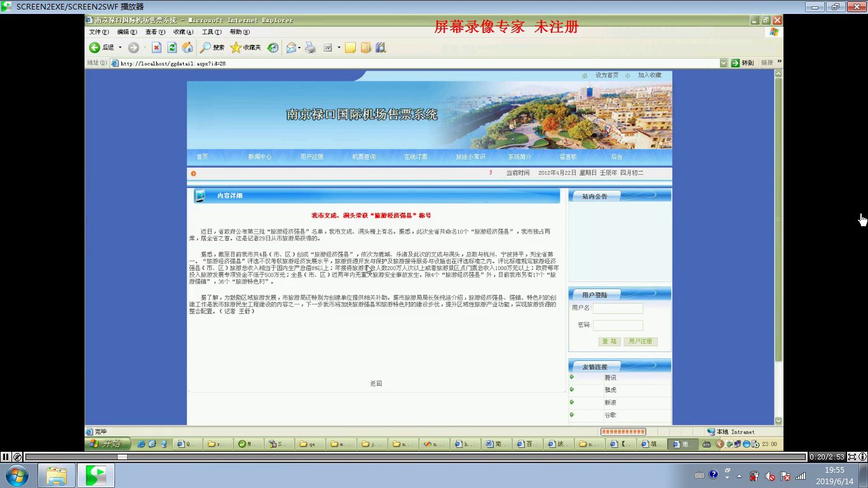Open File Explorer from Windows taskbar
The height and width of the screenshot is (488, 868).
[57, 475]
